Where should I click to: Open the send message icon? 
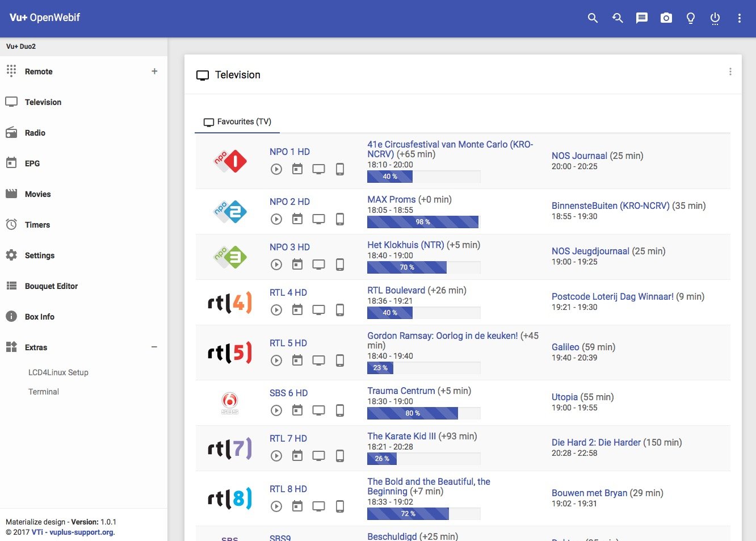coord(642,18)
